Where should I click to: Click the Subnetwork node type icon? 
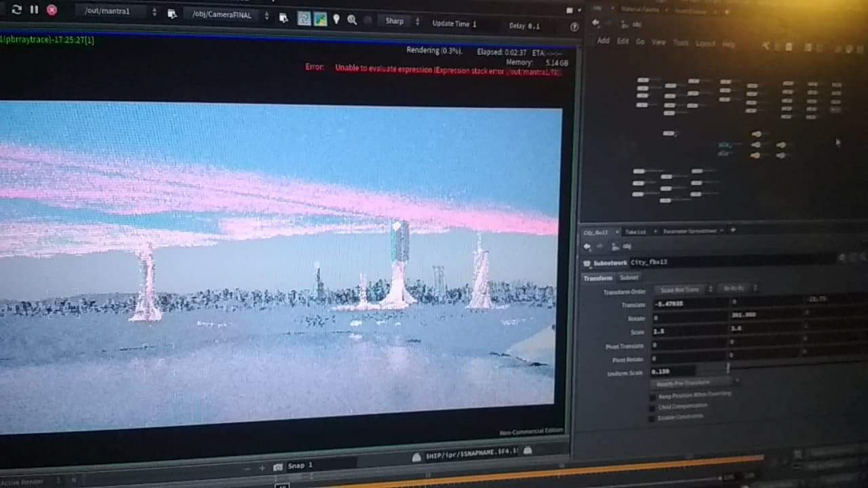tap(587, 263)
